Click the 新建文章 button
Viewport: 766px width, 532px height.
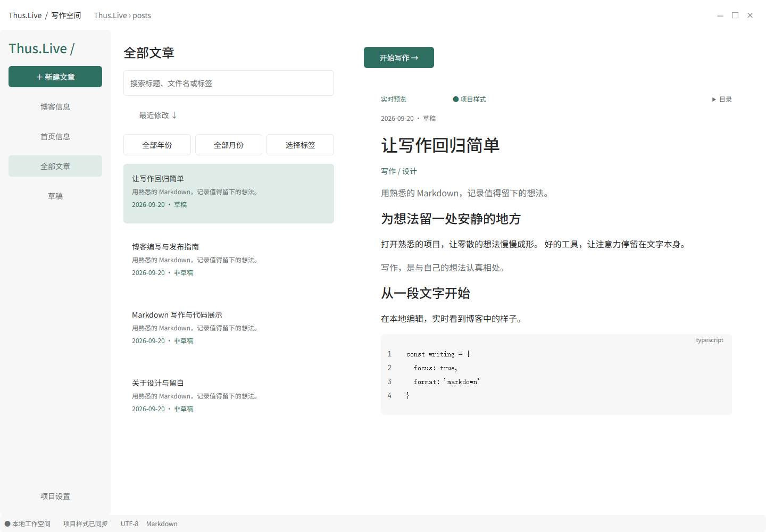(55, 77)
